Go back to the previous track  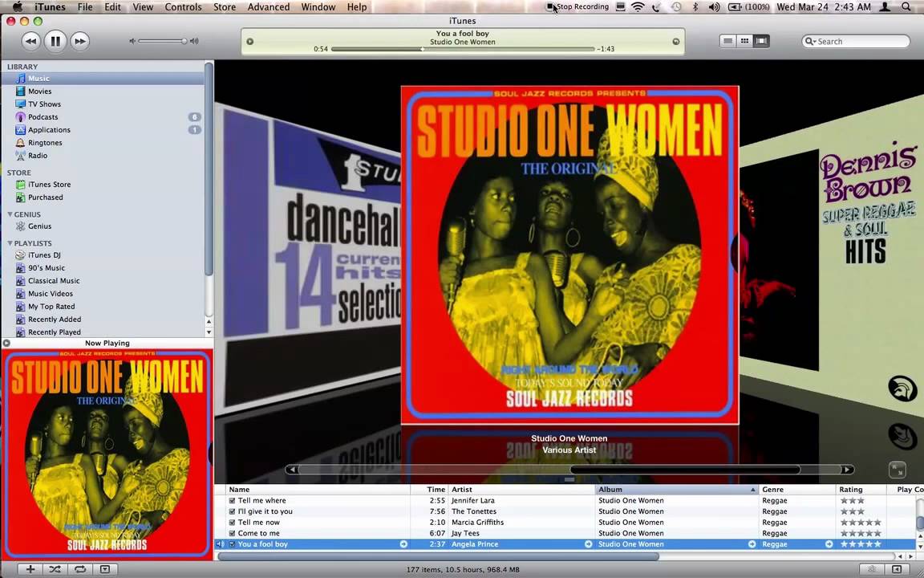pyautogui.click(x=30, y=41)
